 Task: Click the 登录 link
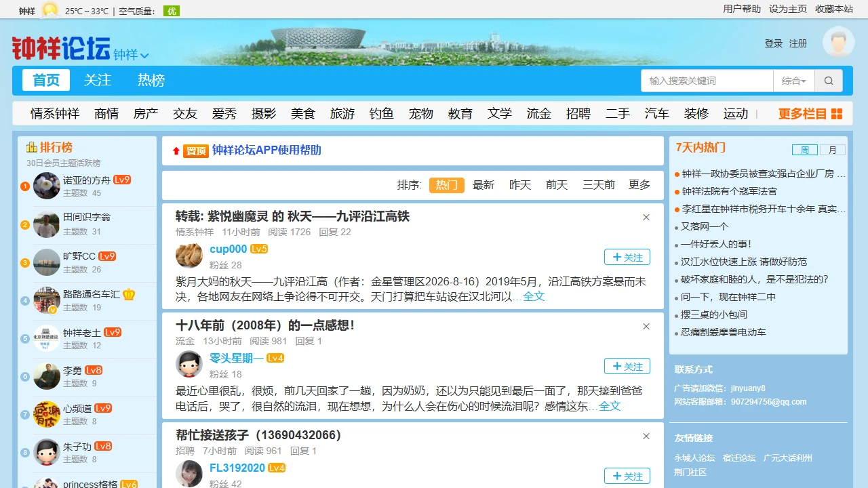774,43
